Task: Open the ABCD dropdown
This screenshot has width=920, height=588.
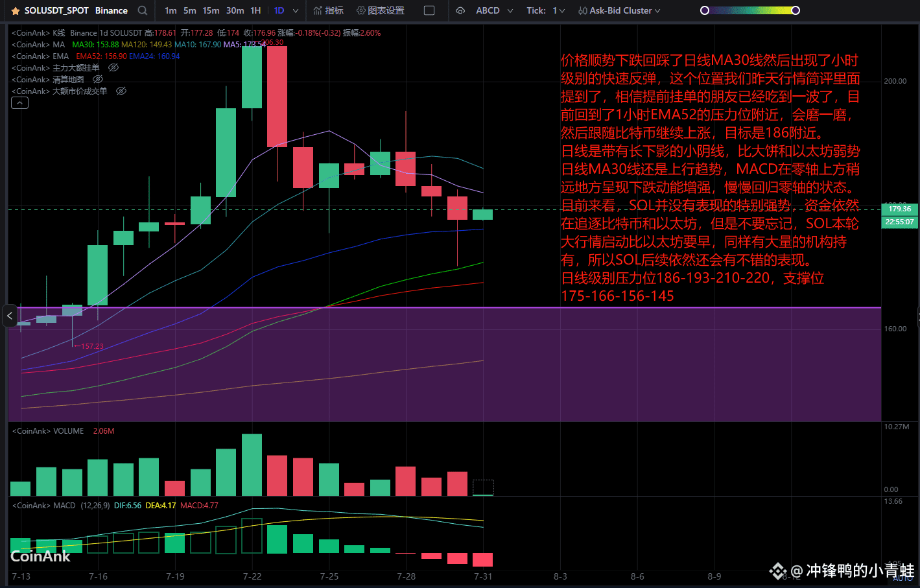Action: [x=495, y=10]
